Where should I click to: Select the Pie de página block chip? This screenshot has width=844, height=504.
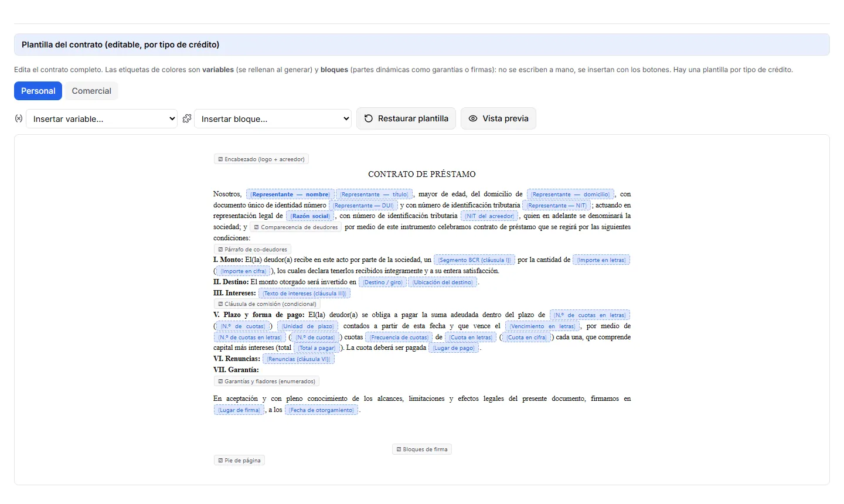click(239, 461)
